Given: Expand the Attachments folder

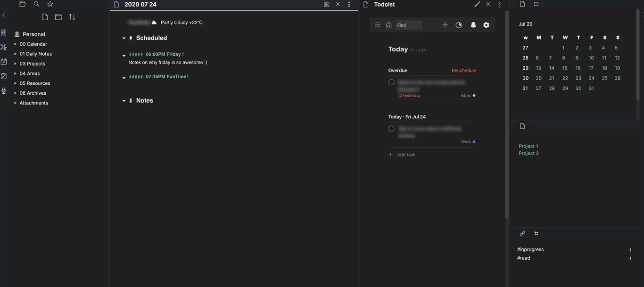Looking at the screenshot, I should (16, 103).
